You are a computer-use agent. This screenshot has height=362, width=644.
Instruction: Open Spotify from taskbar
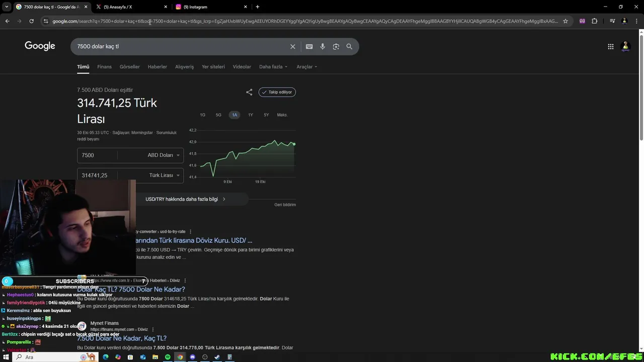tap(168, 357)
